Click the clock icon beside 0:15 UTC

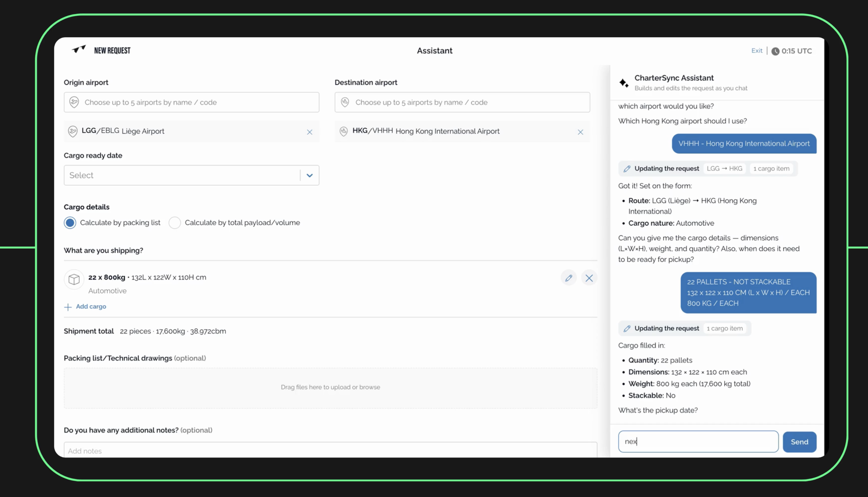pyautogui.click(x=775, y=51)
